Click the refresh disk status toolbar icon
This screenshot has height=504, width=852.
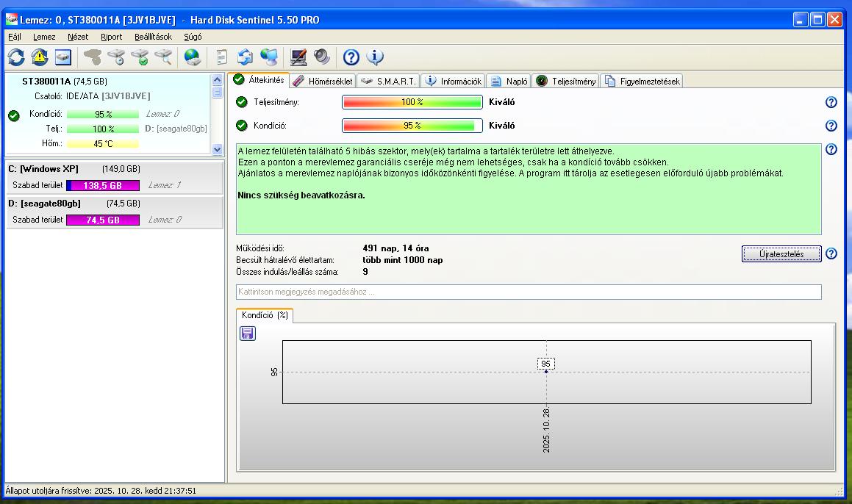[16, 57]
